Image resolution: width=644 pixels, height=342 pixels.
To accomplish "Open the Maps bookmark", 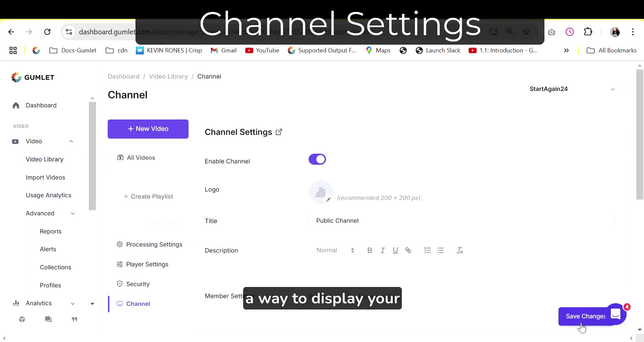I will pos(378,50).
